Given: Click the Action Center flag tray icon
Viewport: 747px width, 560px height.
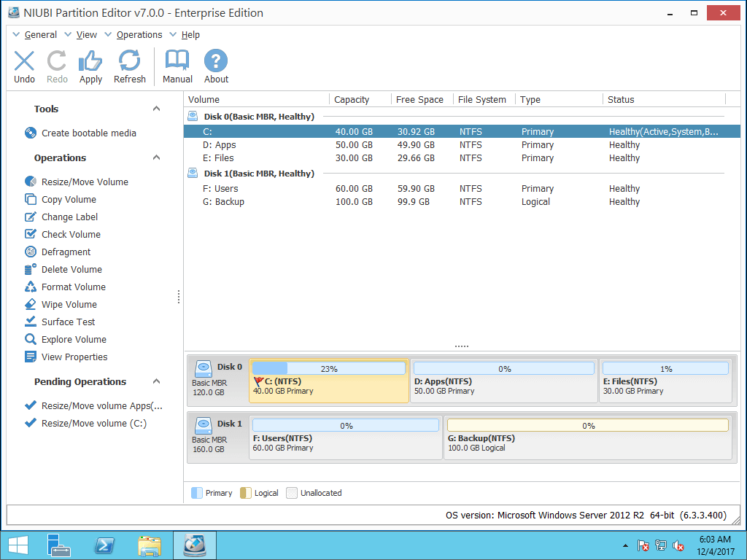Looking at the screenshot, I should pyautogui.click(x=643, y=545).
